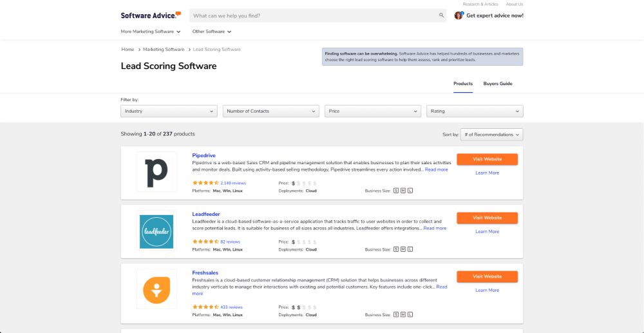644x333 pixels.
Task: Click Pipedrive price dollar indicator
Action: coord(304,184)
